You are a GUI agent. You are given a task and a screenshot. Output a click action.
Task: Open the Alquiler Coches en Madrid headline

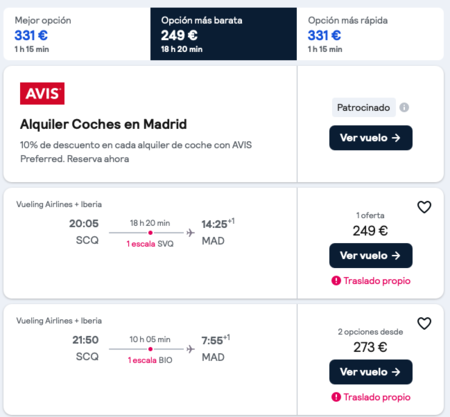point(103,124)
